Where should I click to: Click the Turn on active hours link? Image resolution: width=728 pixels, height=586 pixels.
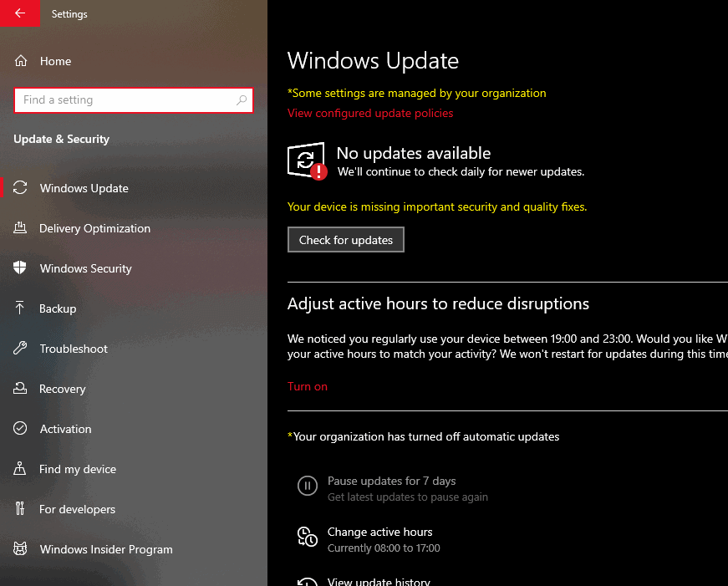[308, 386]
